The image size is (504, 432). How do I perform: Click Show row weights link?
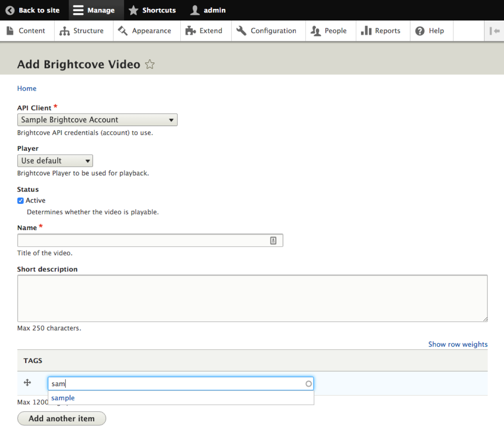(458, 344)
